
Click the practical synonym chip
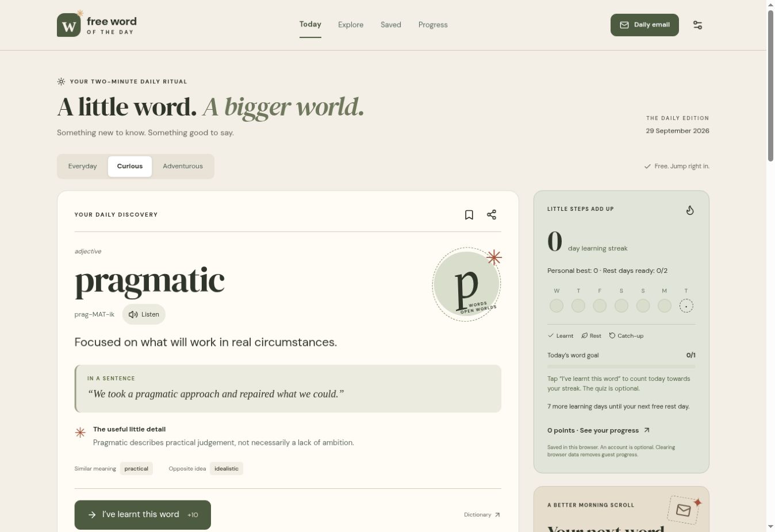point(136,469)
